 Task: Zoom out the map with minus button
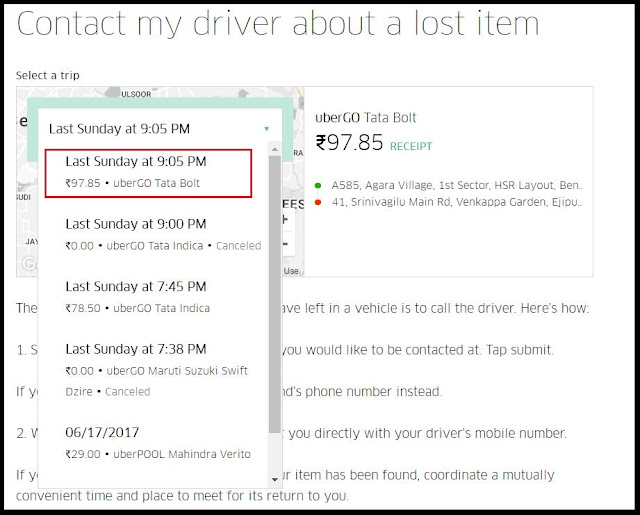(285, 244)
